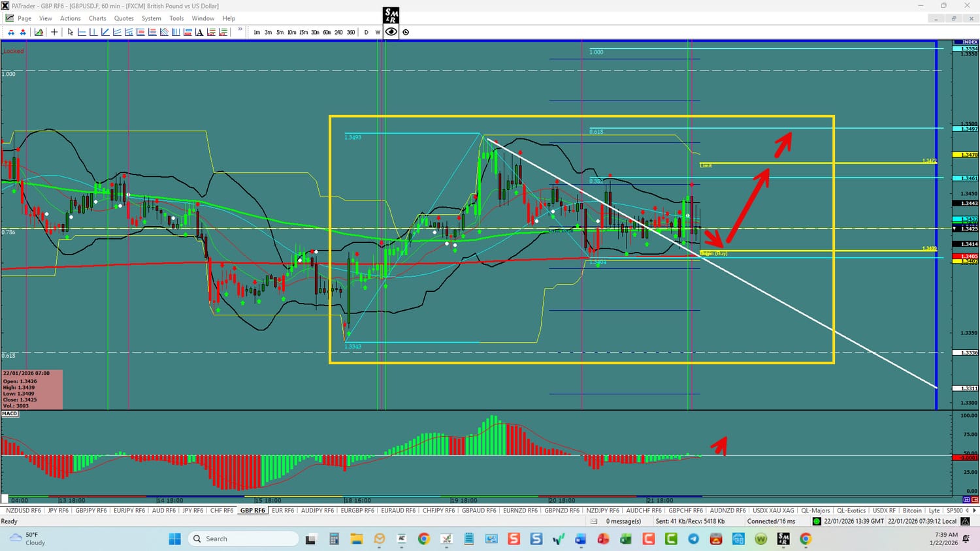Switch to the NZDUSD RF6 tab
The image size is (980, 551).
click(24, 511)
